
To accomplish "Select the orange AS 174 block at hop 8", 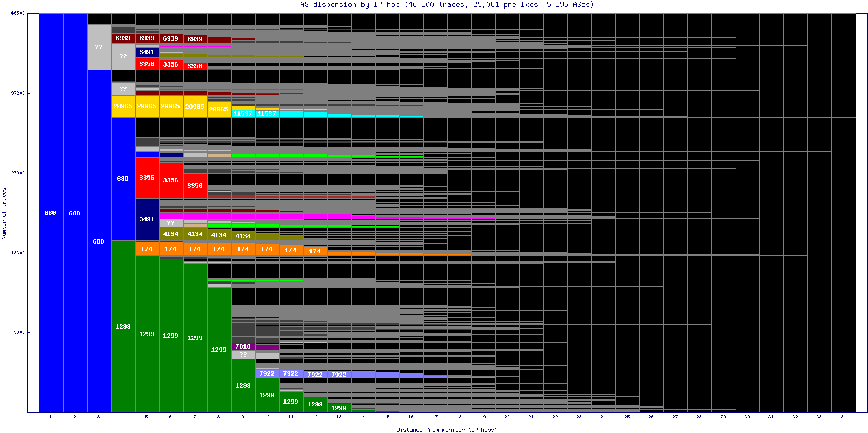I will (219, 249).
